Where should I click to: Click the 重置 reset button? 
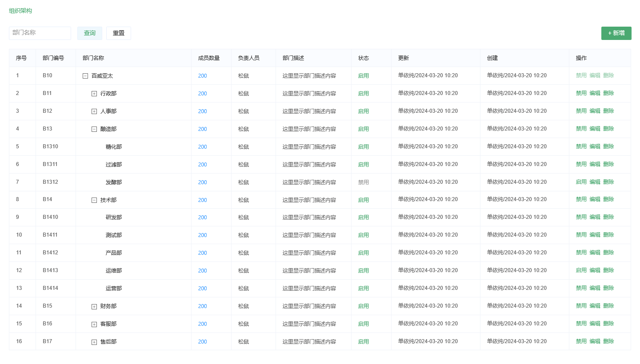[x=119, y=33]
